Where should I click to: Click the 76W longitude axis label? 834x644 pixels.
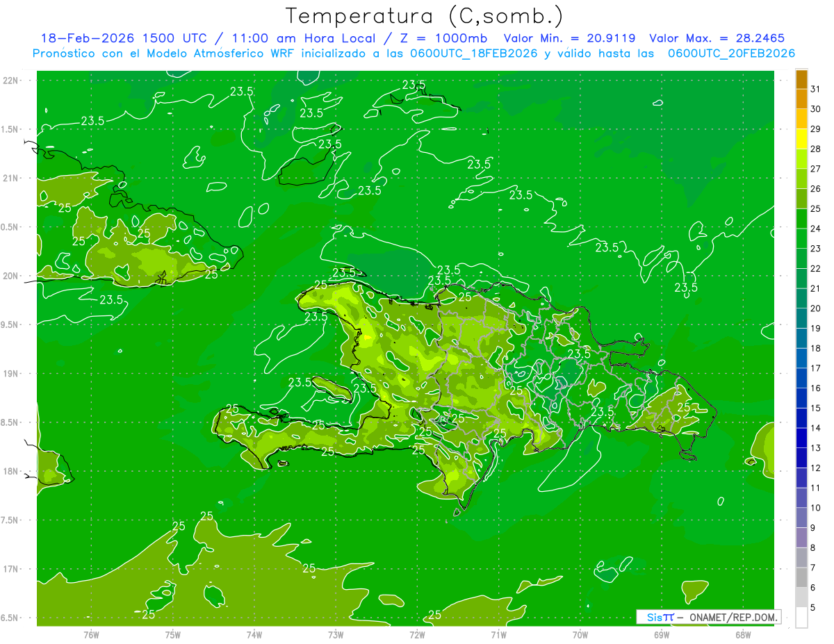click(x=91, y=634)
